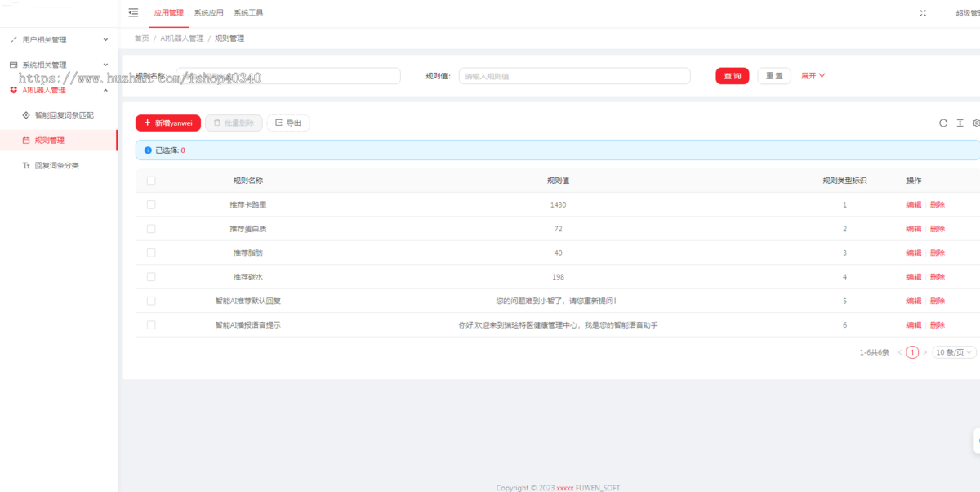Focus the 规则值 input field
Viewport: 980px width, 492px height.
pyautogui.click(x=574, y=76)
